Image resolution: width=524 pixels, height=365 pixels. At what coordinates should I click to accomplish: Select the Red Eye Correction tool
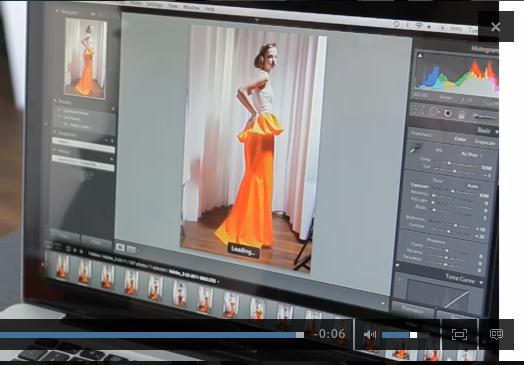pos(448,114)
